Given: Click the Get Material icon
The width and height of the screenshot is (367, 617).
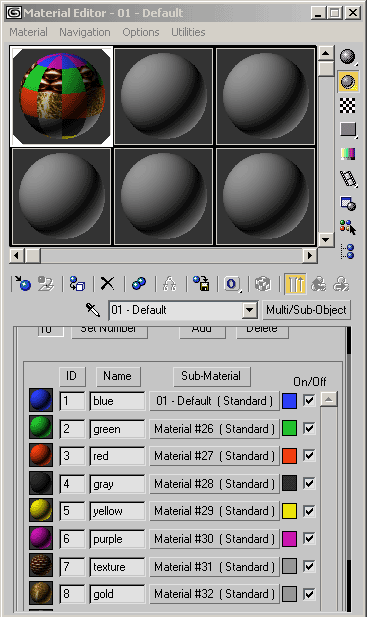Looking at the screenshot, I should [23, 284].
